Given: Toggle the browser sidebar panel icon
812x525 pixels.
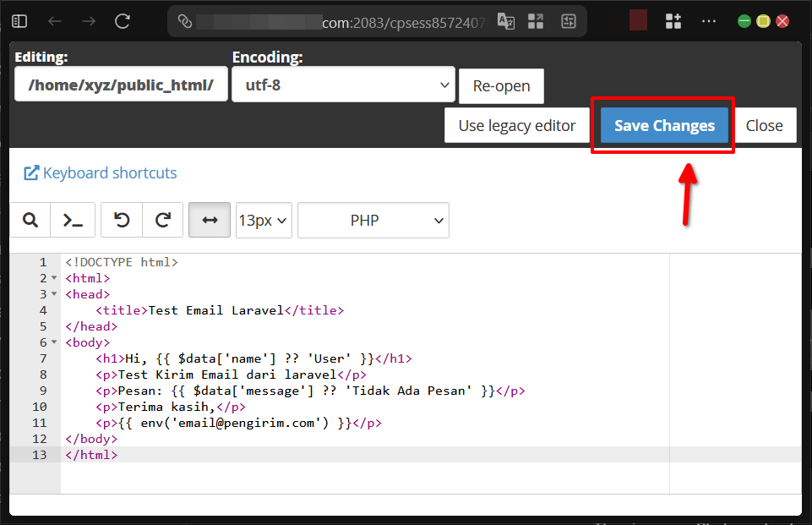Looking at the screenshot, I should coord(19,20).
